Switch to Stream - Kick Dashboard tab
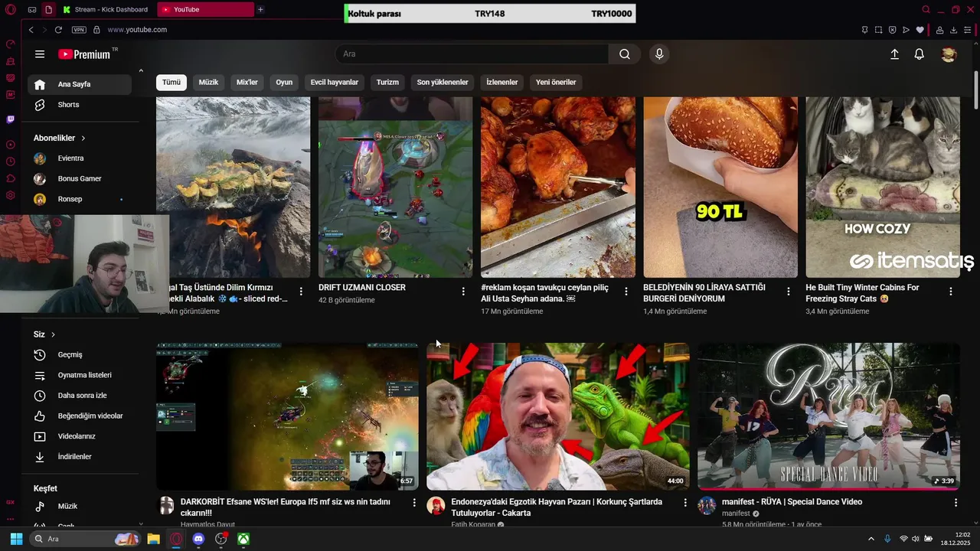The height and width of the screenshot is (551, 980). click(x=106, y=10)
